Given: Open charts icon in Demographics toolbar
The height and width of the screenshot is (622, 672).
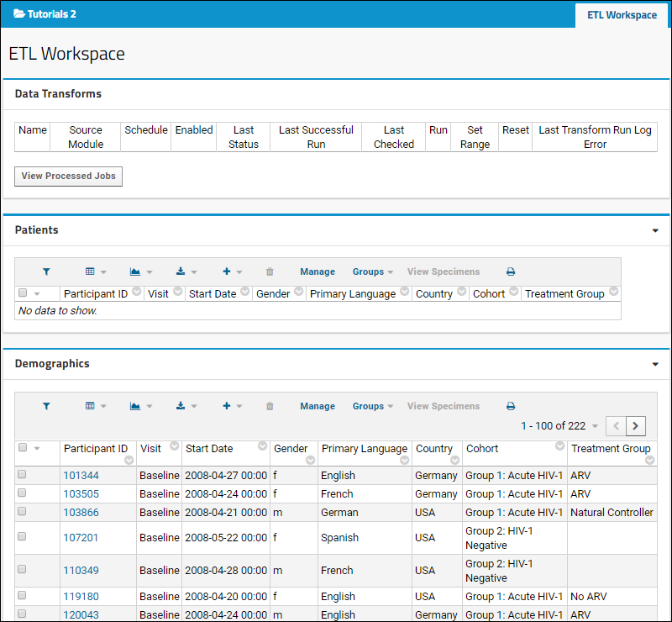Looking at the screenshot, I should coord(135,406).
